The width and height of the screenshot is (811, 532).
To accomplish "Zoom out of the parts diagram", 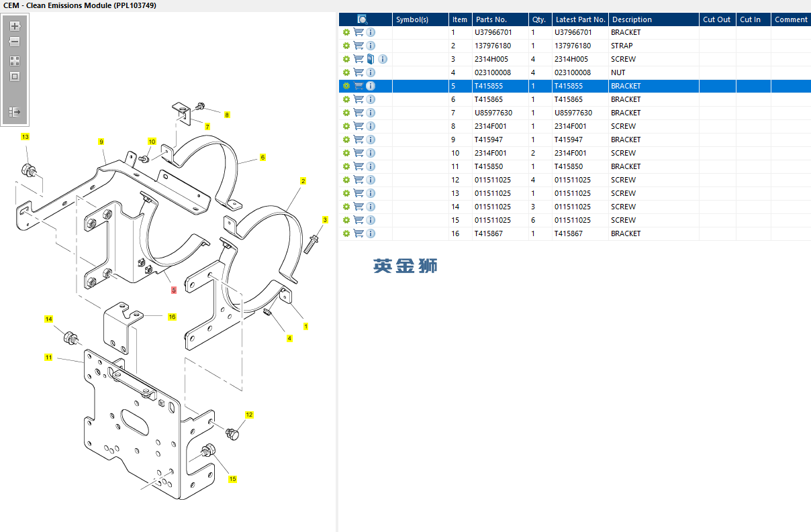I will tap(15, 42).
